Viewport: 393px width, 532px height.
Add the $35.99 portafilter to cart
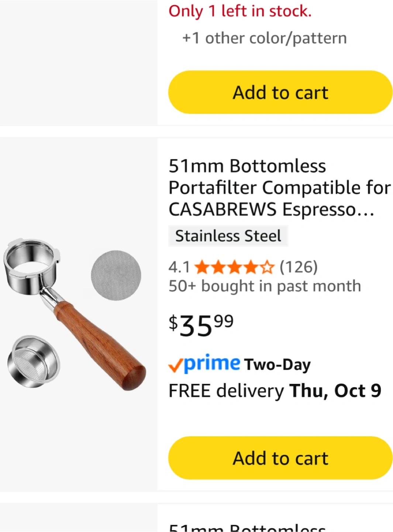point(280,458)
